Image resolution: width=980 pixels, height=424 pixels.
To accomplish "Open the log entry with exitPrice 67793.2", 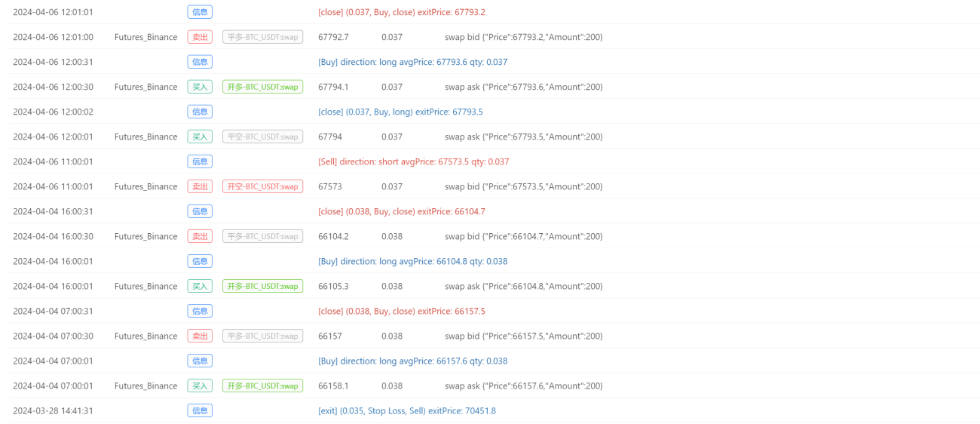I will (402, 12).
